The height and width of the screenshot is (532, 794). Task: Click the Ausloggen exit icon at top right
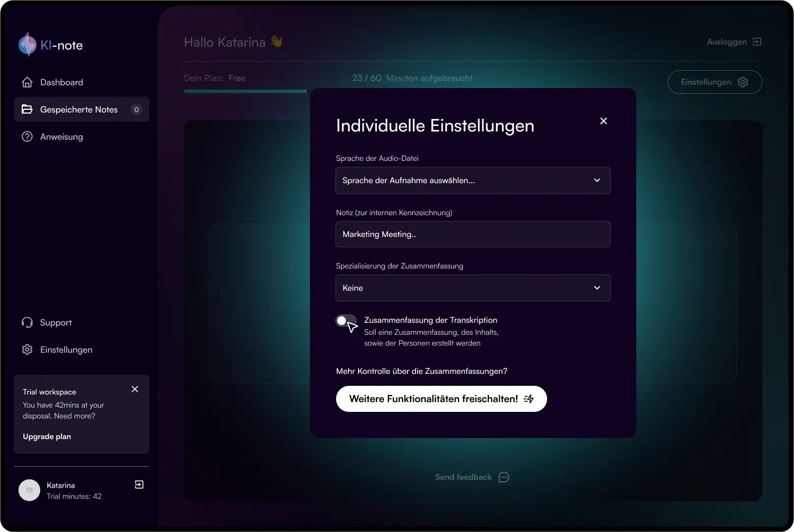point(757,42)
